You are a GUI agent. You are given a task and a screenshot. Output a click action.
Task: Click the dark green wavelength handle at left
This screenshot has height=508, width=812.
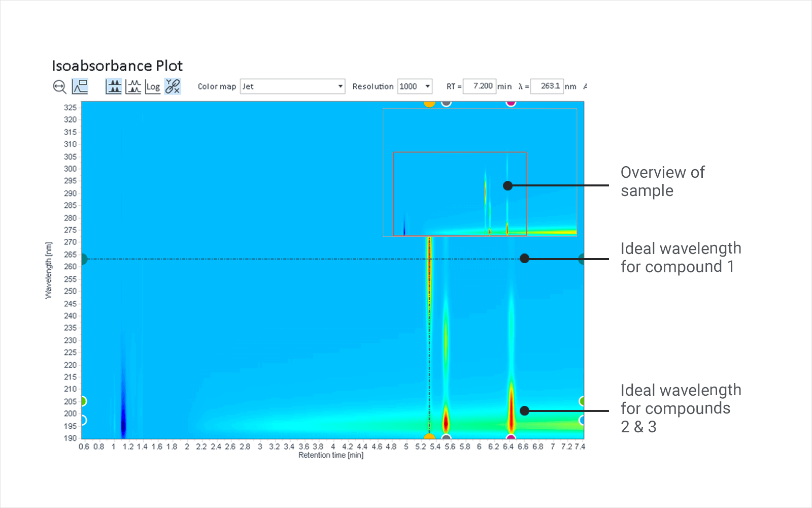coord(83,259)
